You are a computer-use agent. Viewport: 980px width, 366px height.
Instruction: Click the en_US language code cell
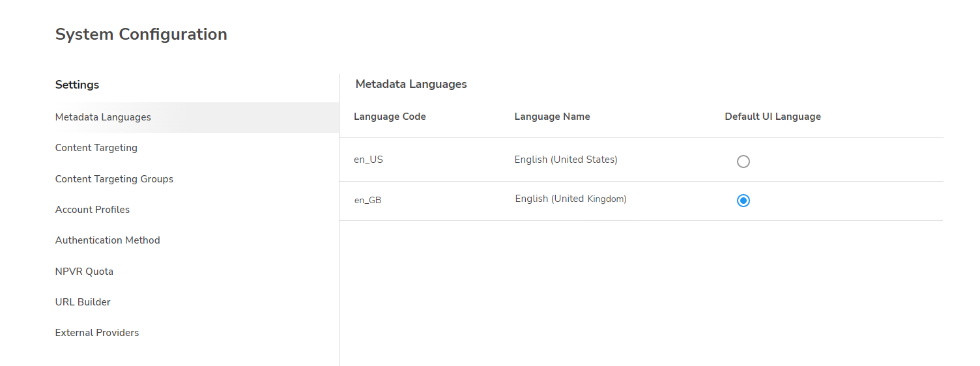point(368,160)
